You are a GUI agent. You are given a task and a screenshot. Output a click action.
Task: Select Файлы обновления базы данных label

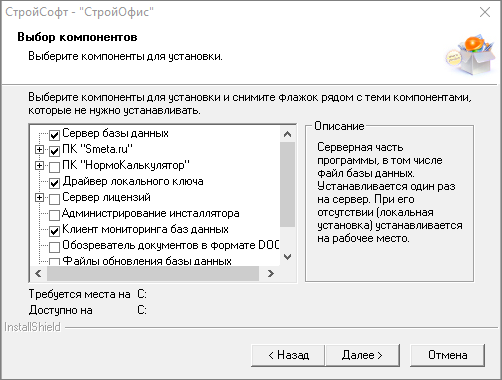pos(147,261)
